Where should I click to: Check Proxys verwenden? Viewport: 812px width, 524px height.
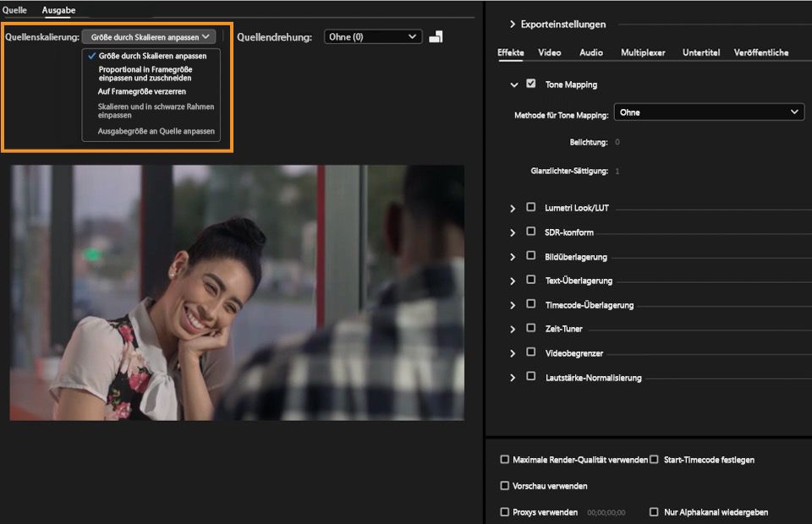click(504, 512)
